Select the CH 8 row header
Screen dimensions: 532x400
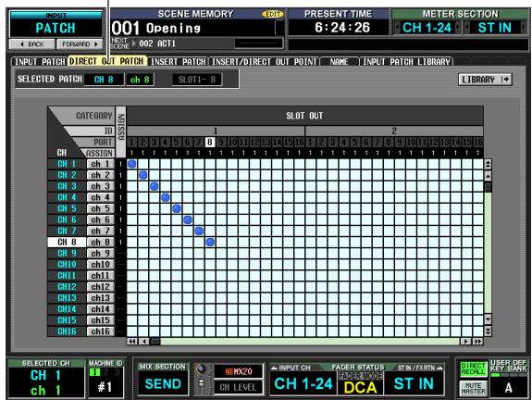coord(67,242)
